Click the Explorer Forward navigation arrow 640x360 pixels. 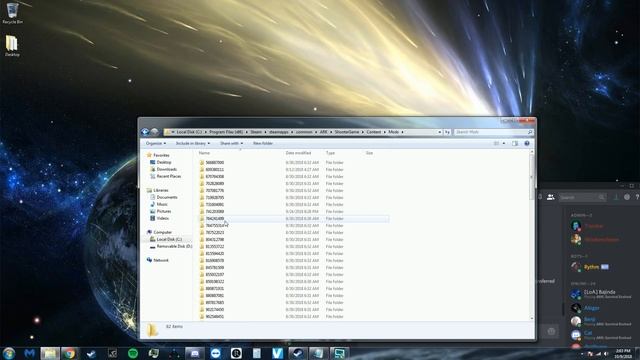[154, 132]
